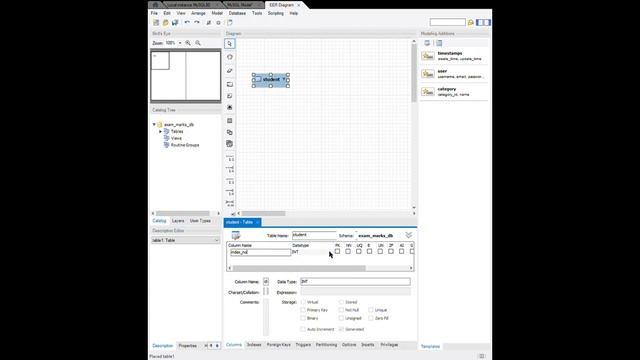Check B (binary) for index_no column
Viewport: 640px width, 360px height.
369,251
